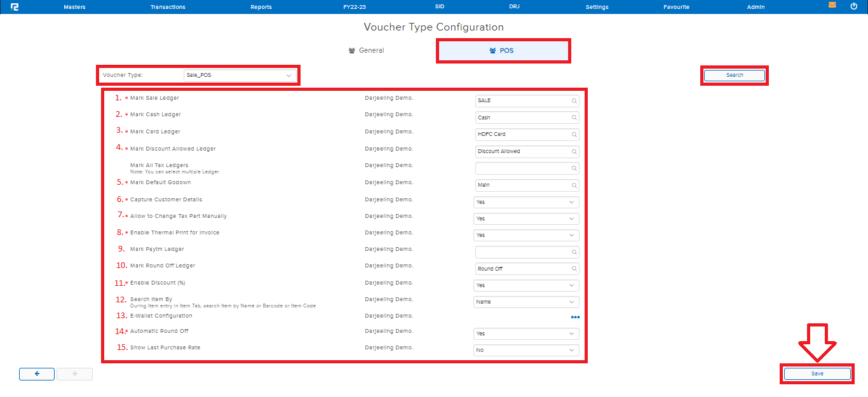
Task: Open the Reports menu
Action: (x=261, y=7)
